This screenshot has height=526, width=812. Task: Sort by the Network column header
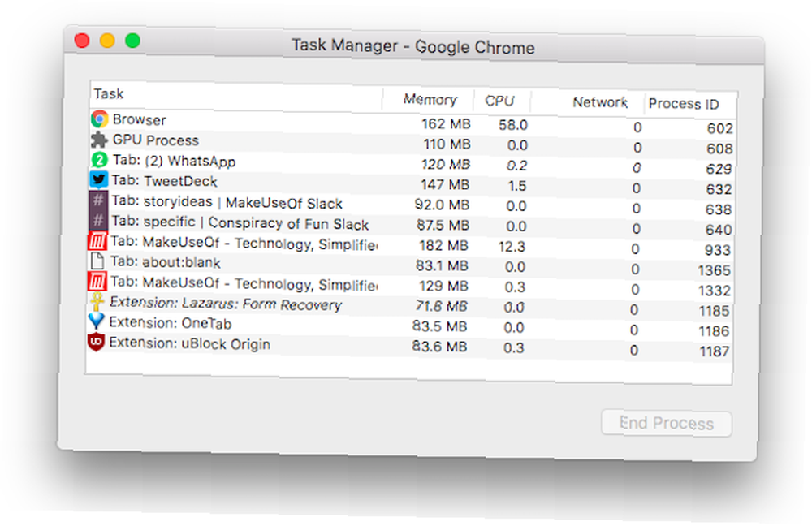pos(600,102)
